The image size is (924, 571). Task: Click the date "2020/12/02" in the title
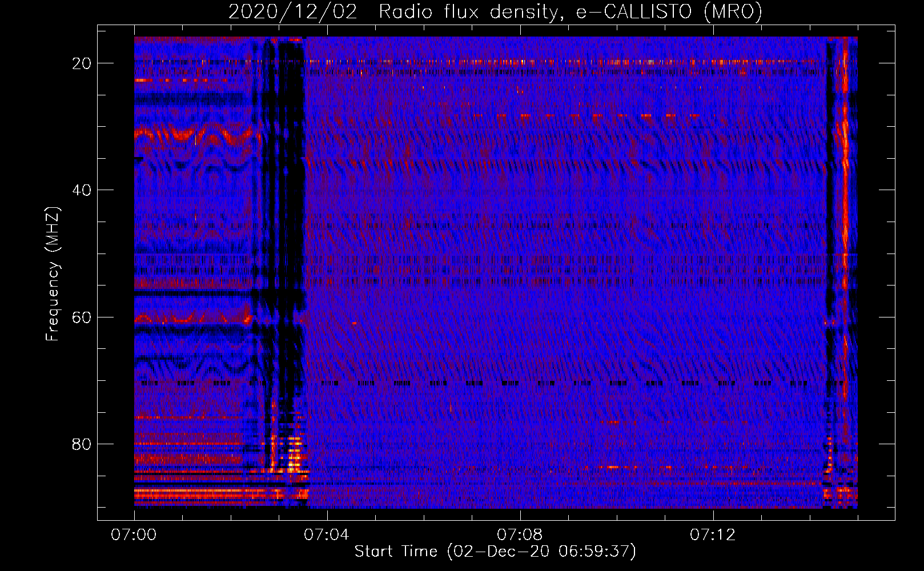(x=292, y=12)
